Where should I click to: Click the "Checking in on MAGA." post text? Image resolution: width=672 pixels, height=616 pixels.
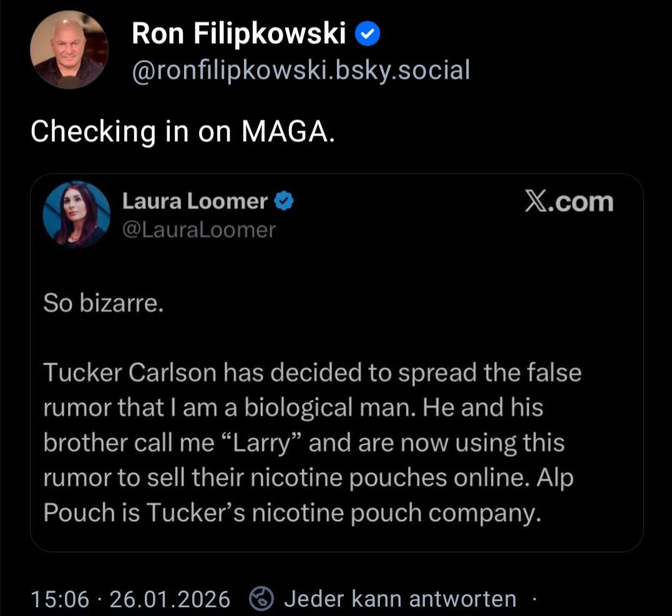tap(182, 131)
